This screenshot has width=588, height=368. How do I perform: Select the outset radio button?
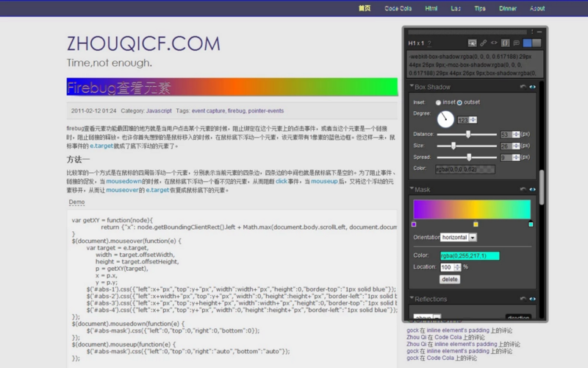pos(459,102)
